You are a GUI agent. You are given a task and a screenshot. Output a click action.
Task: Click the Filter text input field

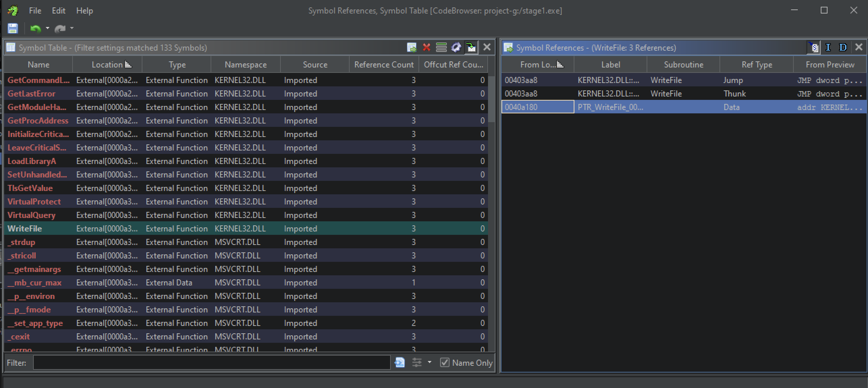click(x=212, y=363)
